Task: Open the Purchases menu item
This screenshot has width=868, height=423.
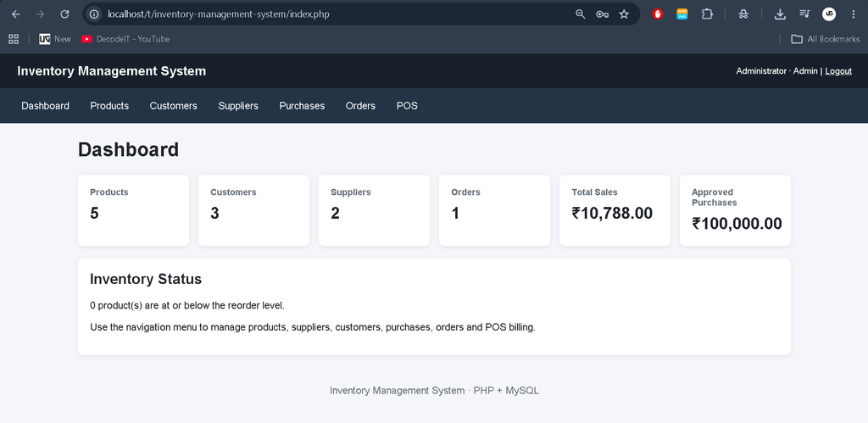Action: pos(302,106)
